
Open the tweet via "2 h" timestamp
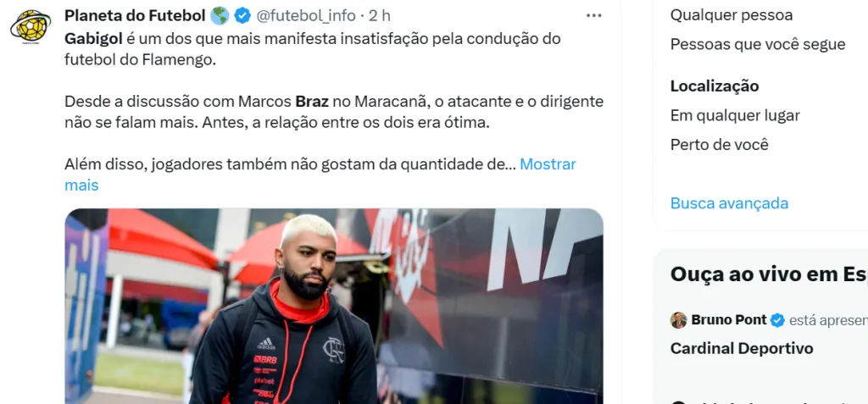pos(380,15)
